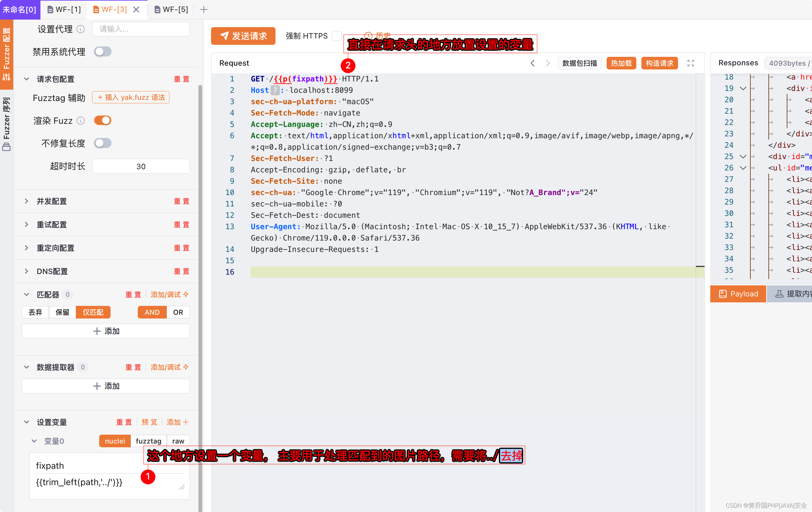Screen dimensions: 812x512
Task: Open the Fuzzer 序列 sidebar panel
Action: pos(6,124)
